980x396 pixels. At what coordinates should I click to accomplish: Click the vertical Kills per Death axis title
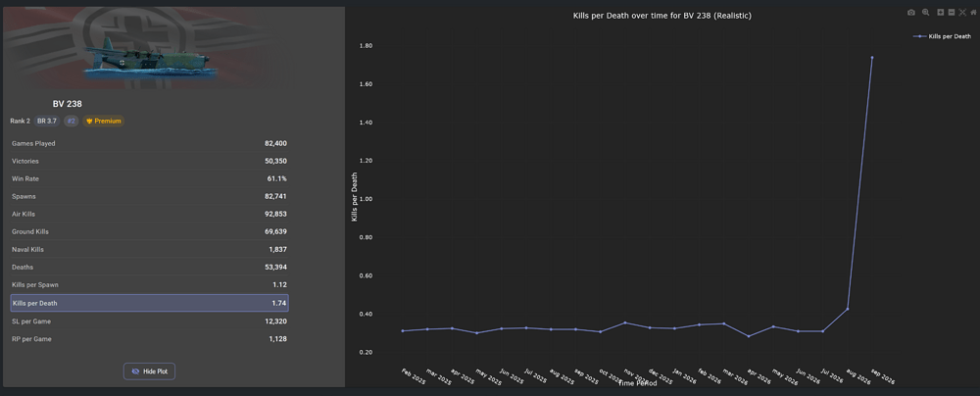coord(355,196)
